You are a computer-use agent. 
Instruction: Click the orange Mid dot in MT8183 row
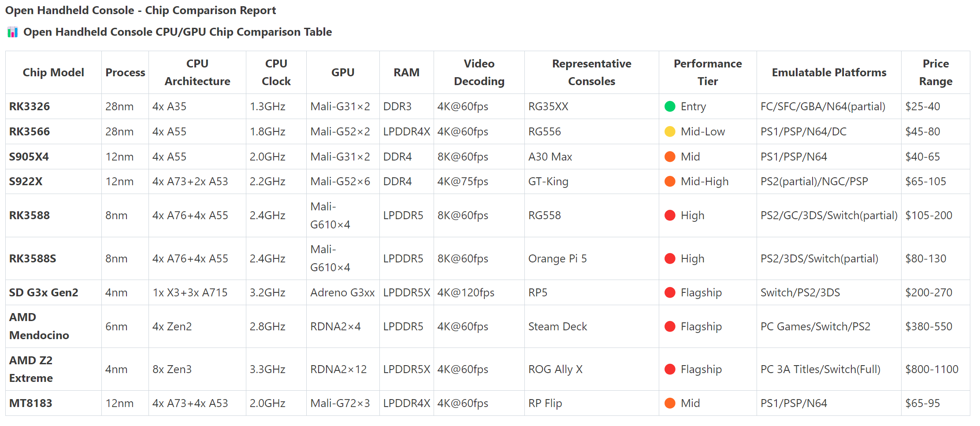670,403
